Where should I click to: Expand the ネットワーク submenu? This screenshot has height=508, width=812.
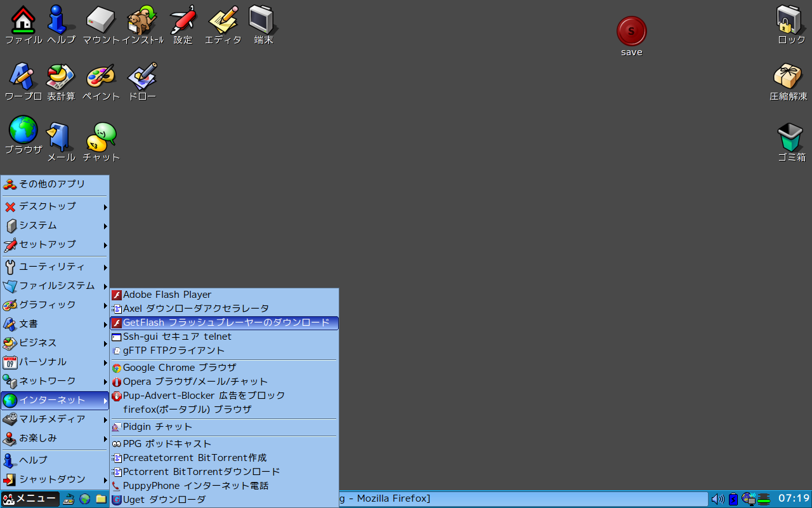(55, 381)
